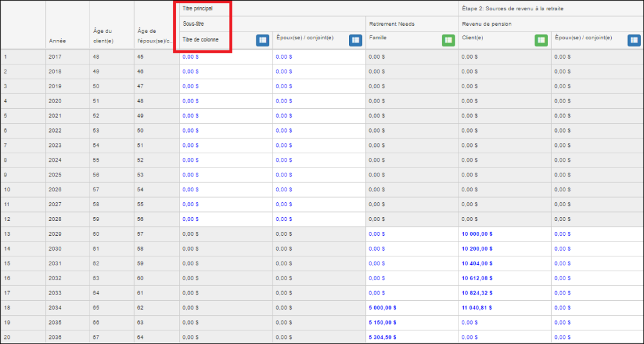Click spouse age 45 in the 2017 row
The height and width of the screenshot is (344, 644).
140,56
